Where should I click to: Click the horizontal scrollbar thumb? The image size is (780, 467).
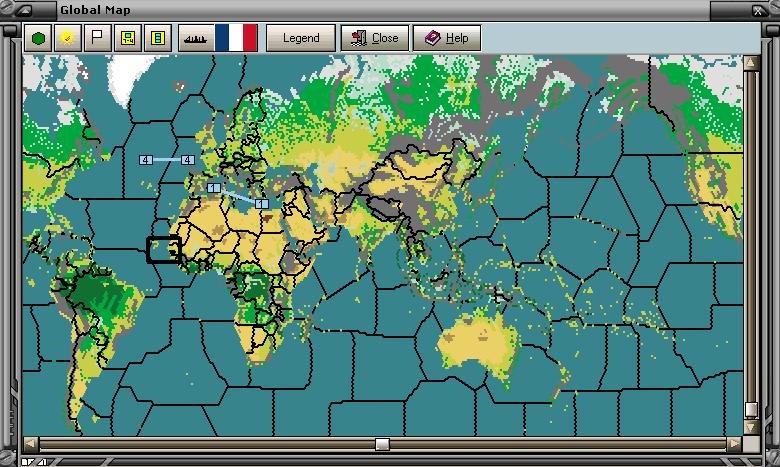click(x=382, y=444)
